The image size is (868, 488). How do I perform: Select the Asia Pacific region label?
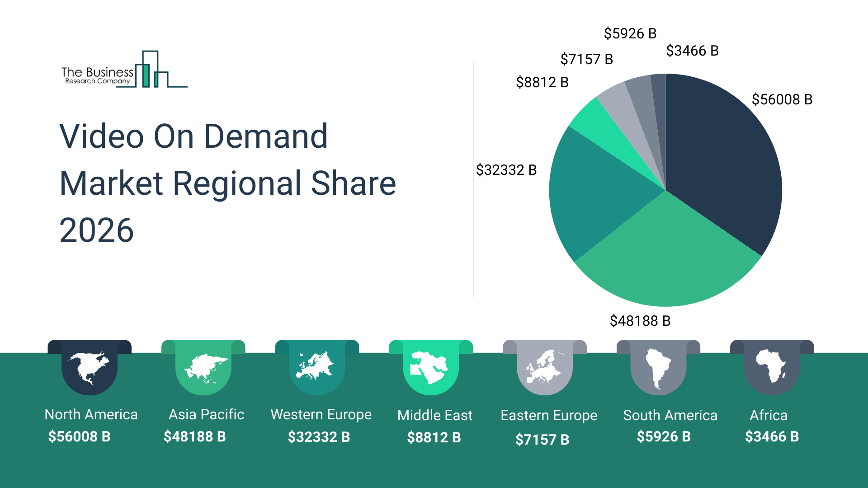coord(206,414)
